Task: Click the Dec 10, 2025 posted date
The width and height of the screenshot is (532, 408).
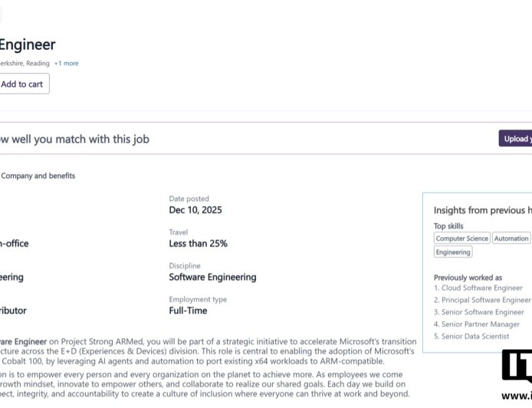Action: point(195,210)
